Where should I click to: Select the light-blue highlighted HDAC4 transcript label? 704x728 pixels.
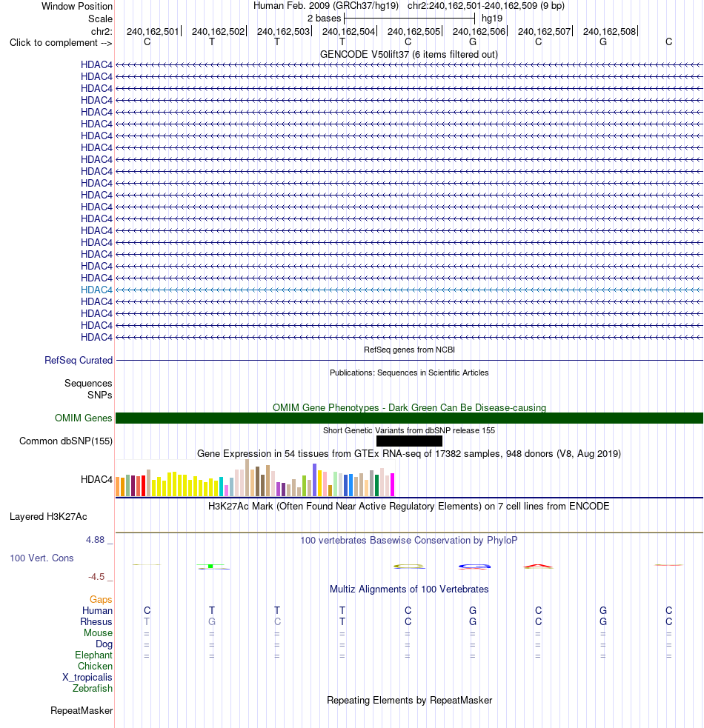click(96, 290)
